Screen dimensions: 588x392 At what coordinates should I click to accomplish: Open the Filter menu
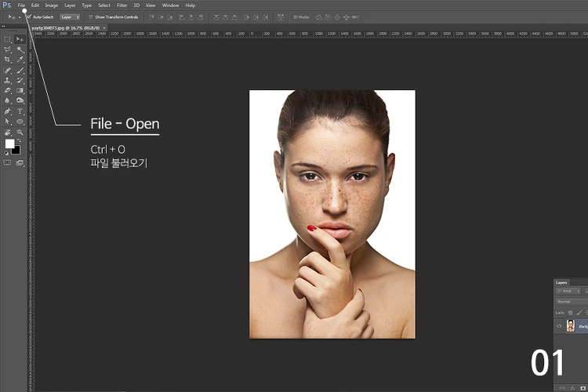tap(122, 5)
